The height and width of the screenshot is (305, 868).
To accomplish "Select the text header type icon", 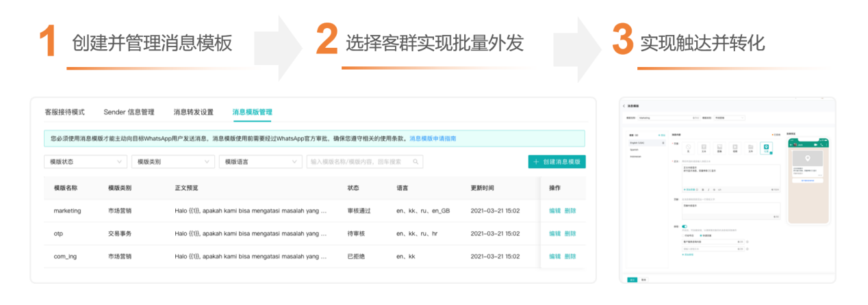I will [702, 147].
